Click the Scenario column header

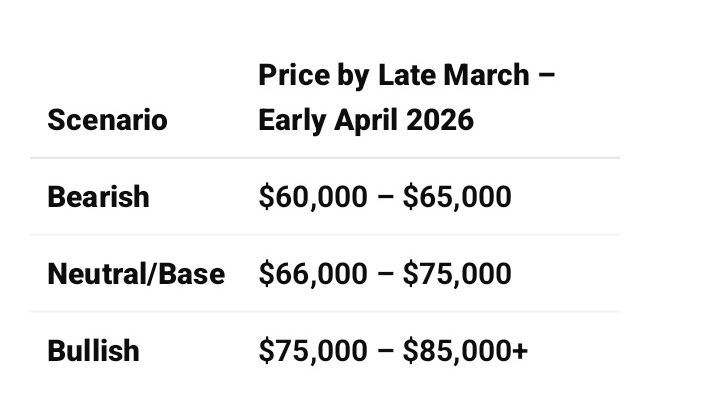[x=107, y=120]
